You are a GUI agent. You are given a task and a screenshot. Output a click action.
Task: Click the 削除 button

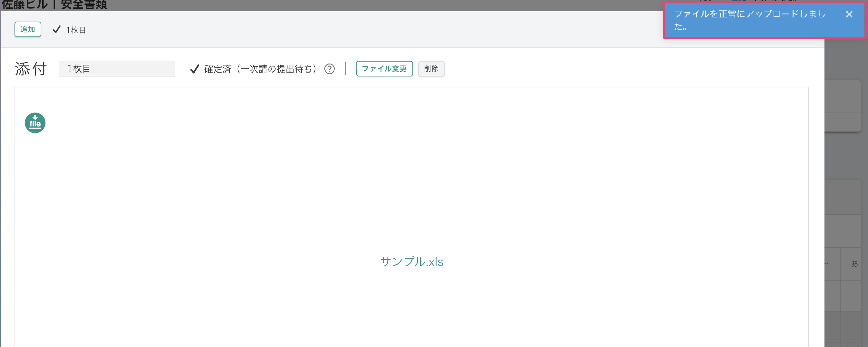click(431, 69)
